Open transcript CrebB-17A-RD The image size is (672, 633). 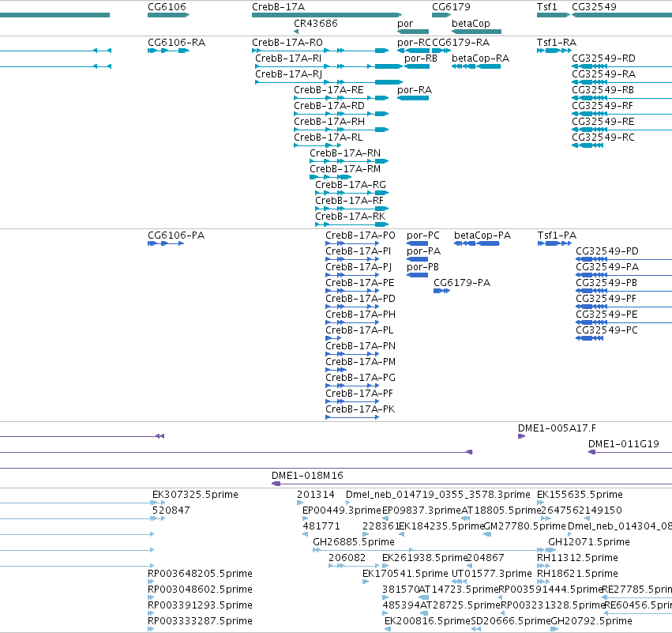click(329, 106)
